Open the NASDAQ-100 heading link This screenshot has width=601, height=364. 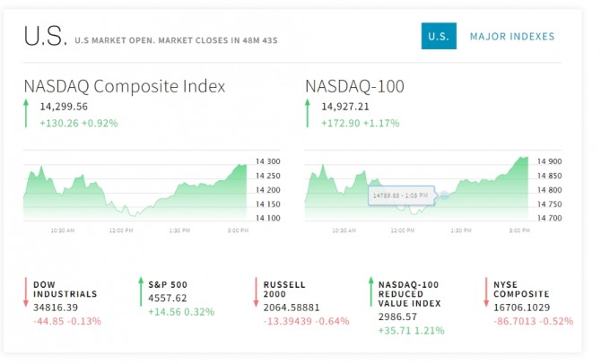tap(354, 86)
